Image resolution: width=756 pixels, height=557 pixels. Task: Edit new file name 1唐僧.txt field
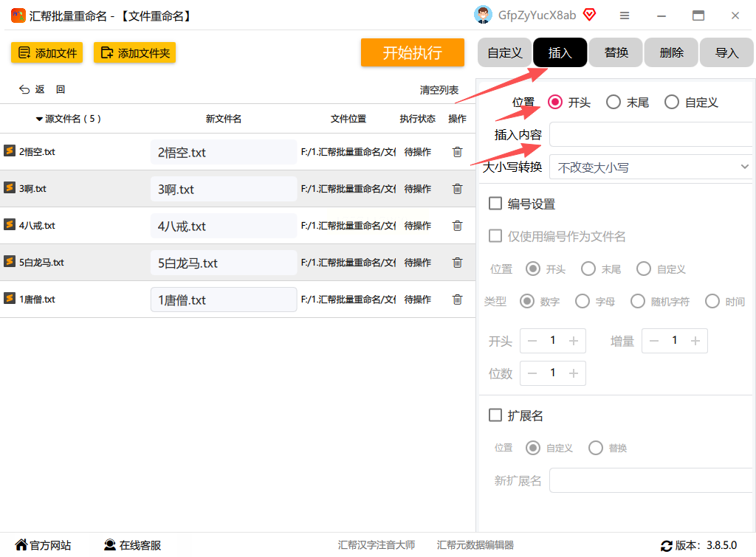224,300
